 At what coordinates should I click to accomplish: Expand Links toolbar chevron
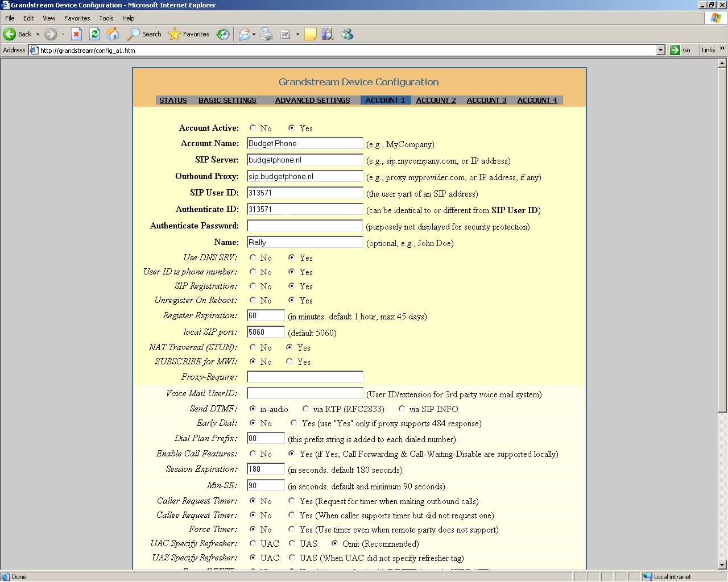coord(722,49)
